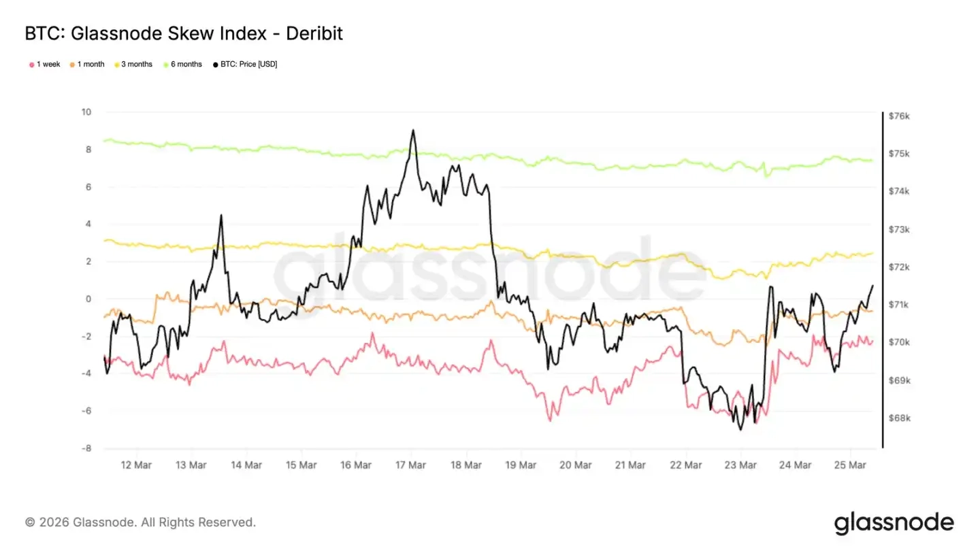
Task: Click the BTC price peak near 17 Mar
Action: coord(412,131)
